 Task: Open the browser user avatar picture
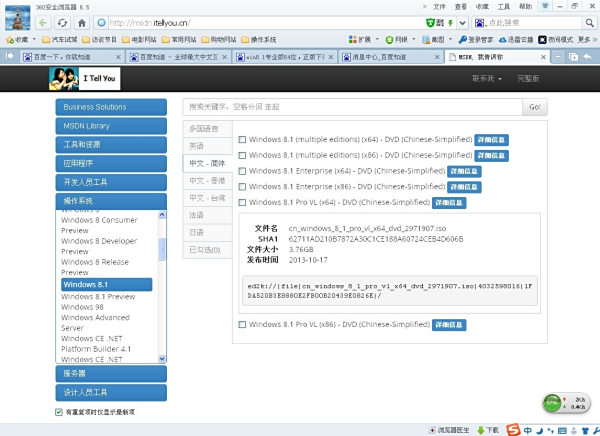(x=18, y=18)
